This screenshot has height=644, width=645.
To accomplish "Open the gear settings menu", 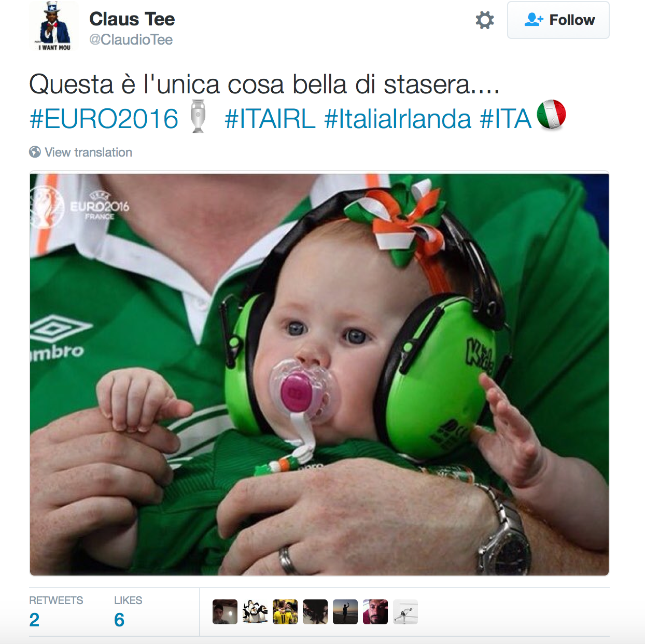I will pos(485,20).
